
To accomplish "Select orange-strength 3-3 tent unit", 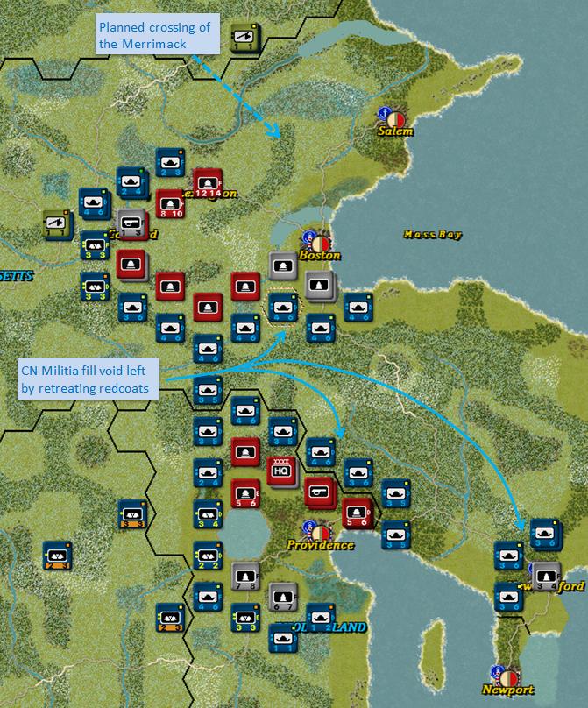I will tap(132, 514).
